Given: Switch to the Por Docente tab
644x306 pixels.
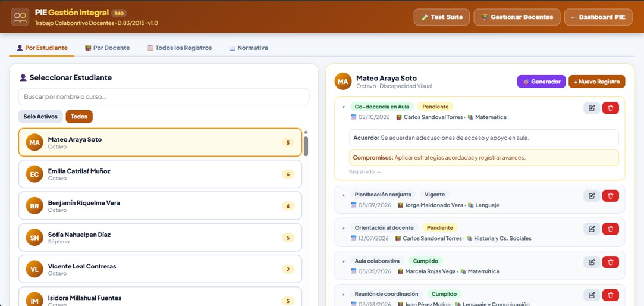Looking at the screenshot, I should pos(107,48).
